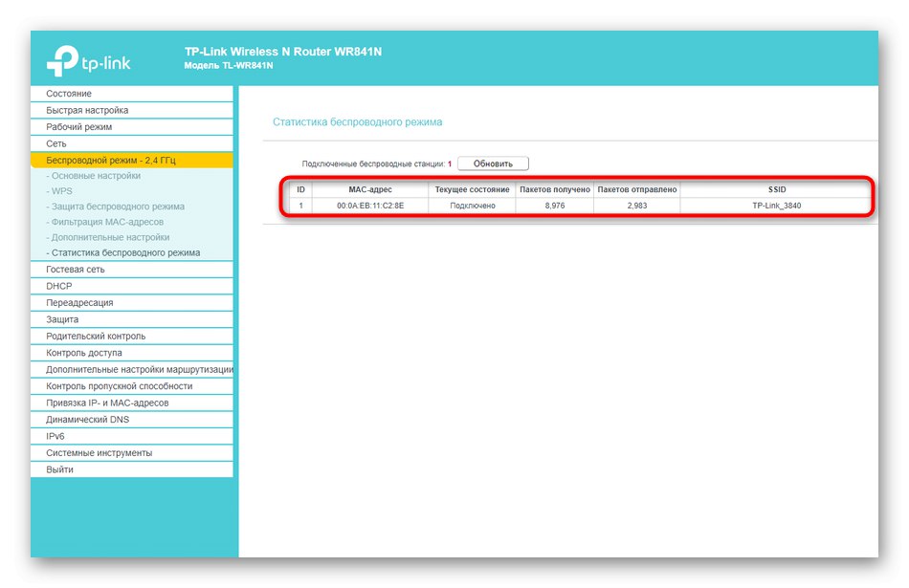Open Быстрая настройка in the sidebar
The image size is (909, 588).
coord(132,110)
